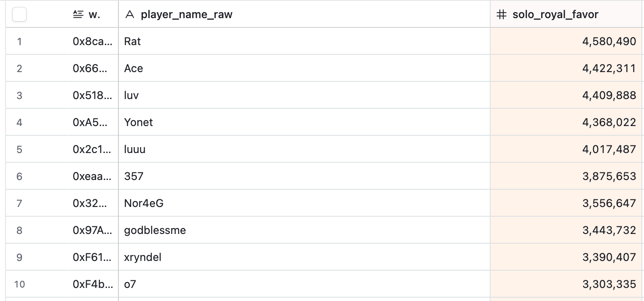Click row number 1
The width and height of the screenshot is (644, 301).
tap(19, 41)
